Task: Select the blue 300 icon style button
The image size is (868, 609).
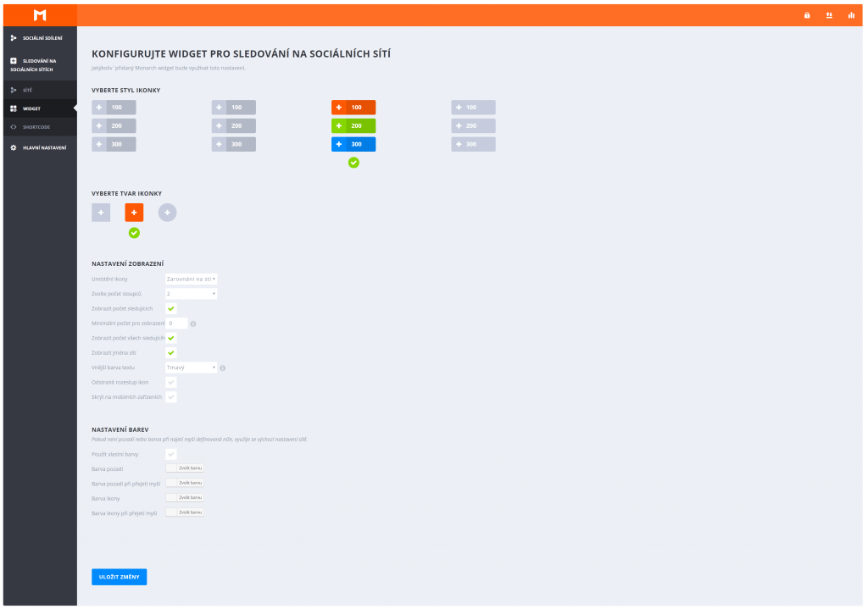Action: pyautogui.click(x=353, y=144)
